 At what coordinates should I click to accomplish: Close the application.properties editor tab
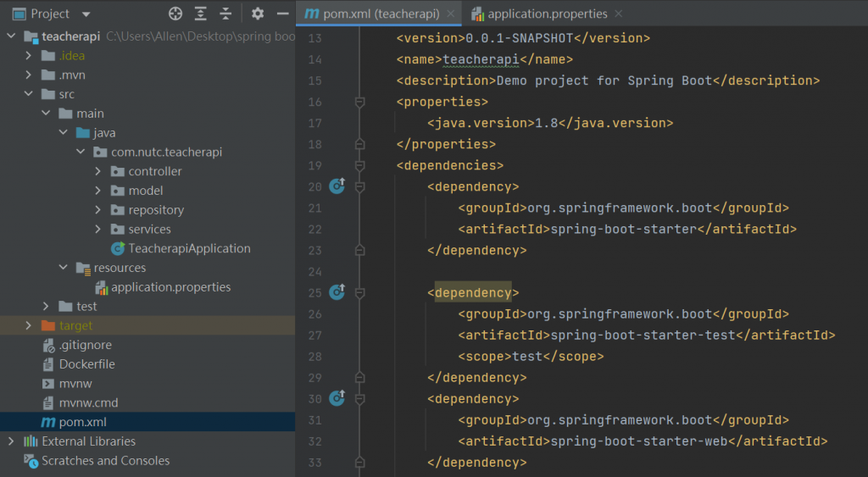(x=618, y=14)
